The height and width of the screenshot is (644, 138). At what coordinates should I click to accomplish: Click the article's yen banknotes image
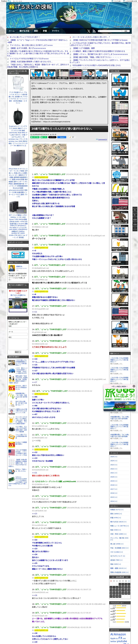[x=50, y=155]
